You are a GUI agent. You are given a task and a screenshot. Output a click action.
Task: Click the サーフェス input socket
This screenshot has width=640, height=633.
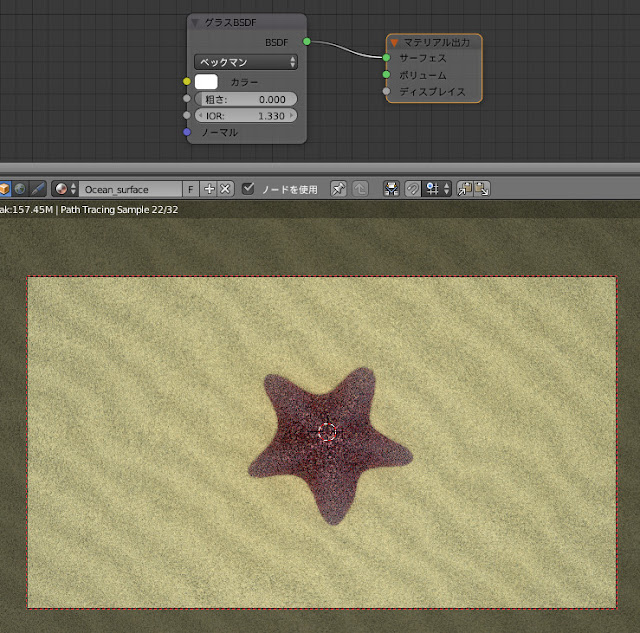click(x=386, y=58)
